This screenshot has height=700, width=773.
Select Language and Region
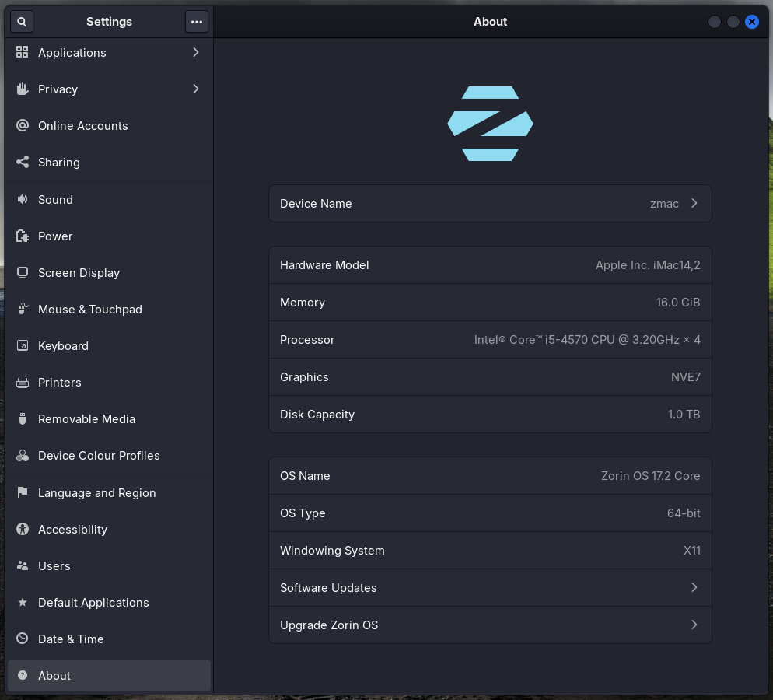(109, 492)
